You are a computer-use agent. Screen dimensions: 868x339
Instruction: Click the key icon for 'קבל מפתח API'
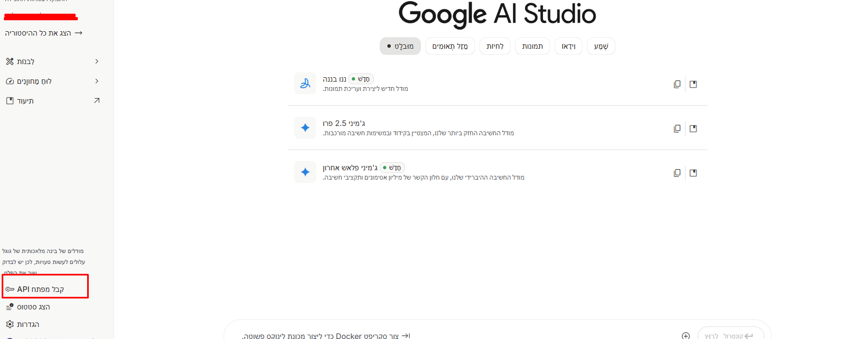pyautogui.click(x=10, y=289)
